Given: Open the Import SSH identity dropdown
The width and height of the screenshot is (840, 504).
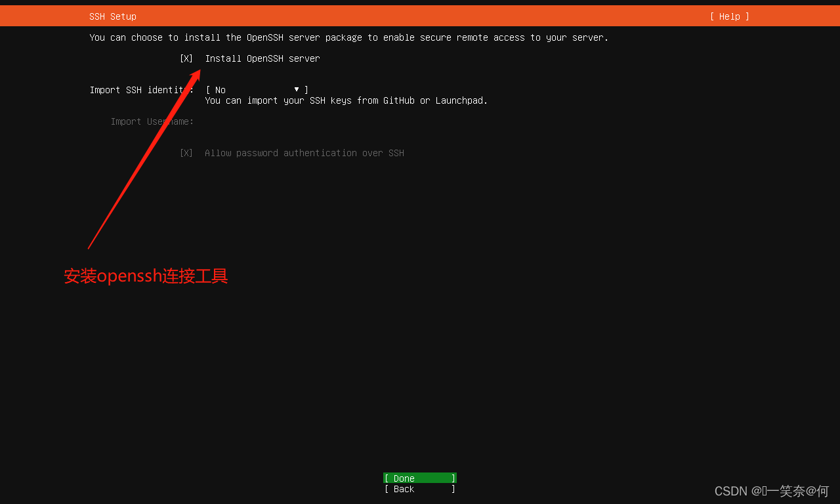Looking at the screenshot, I should pyautogui.click(x=257, y=90).
